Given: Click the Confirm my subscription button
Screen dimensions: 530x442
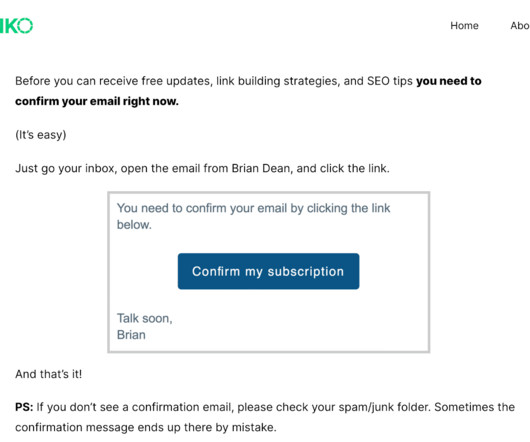Looking at the screenshot, I should click(x=268, y=271).
